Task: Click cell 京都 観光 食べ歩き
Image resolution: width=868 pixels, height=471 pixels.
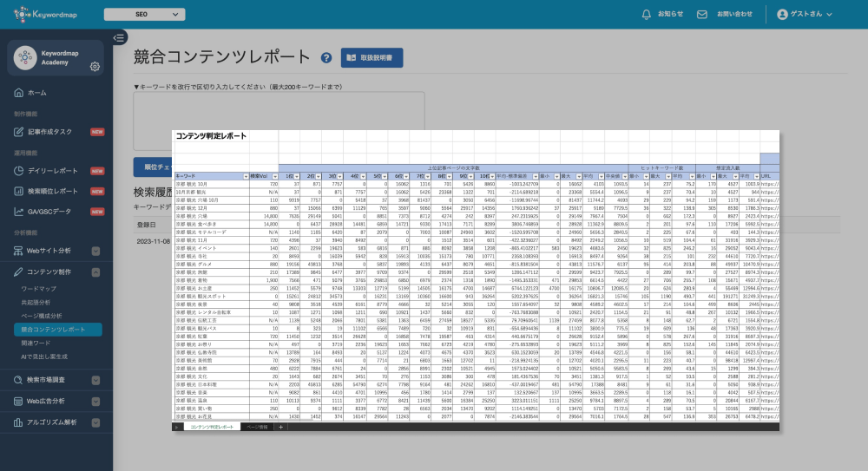Action: coord(212,225)
